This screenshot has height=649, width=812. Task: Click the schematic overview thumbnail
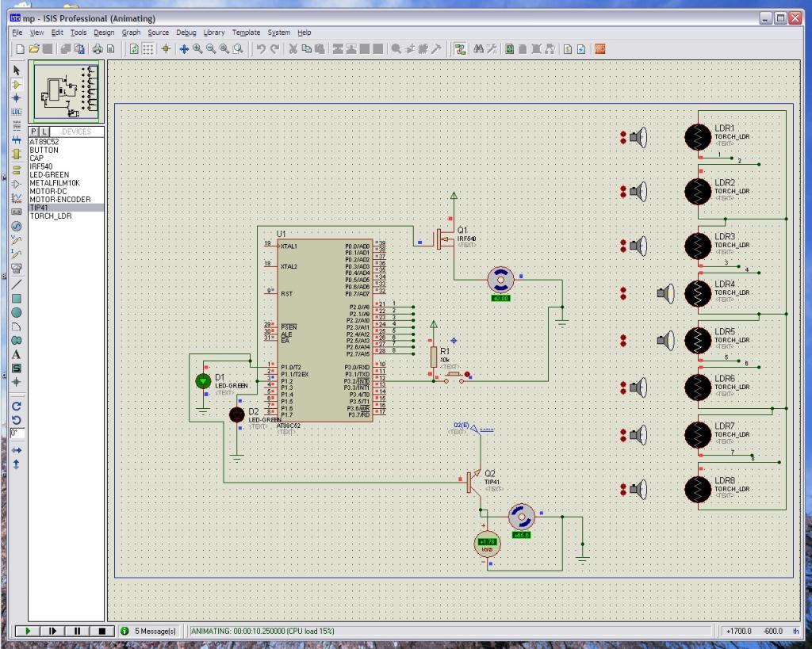[x=67, y=90]
